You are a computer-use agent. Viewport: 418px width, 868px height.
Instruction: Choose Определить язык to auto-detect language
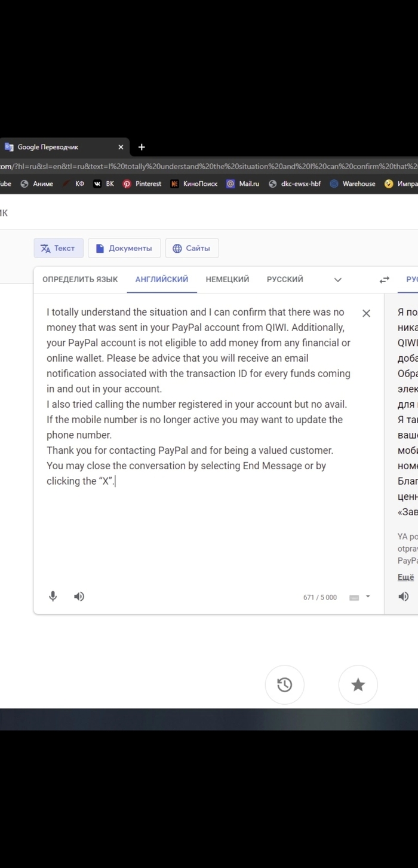pos(80,279)
